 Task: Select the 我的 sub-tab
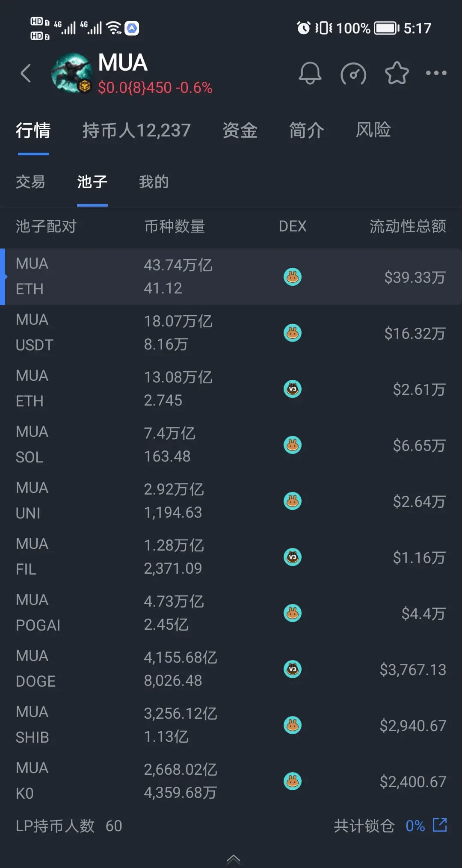click(154, 182)
